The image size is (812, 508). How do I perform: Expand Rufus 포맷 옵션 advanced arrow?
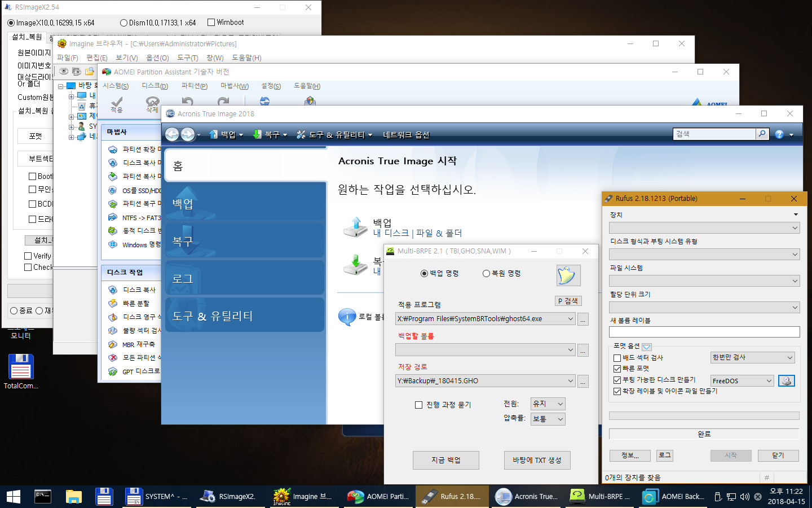[x=647, y=347]
